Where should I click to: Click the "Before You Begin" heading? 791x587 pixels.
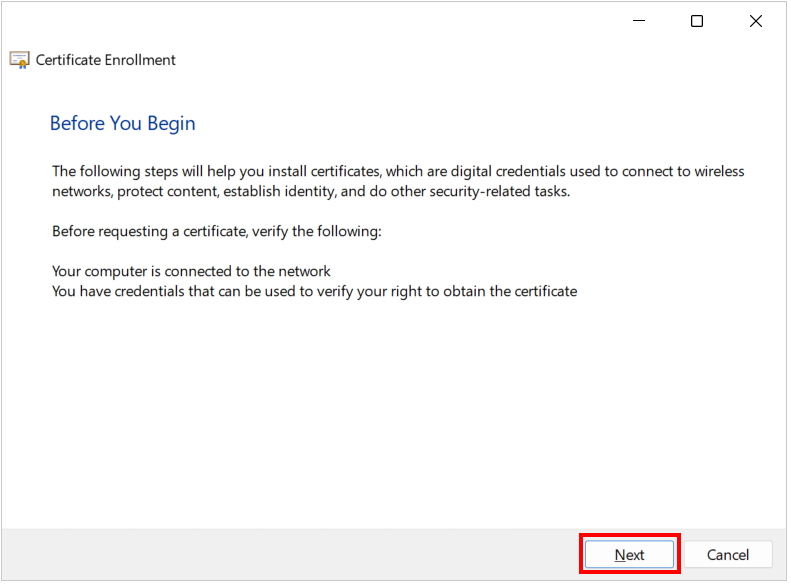(123, 124)
